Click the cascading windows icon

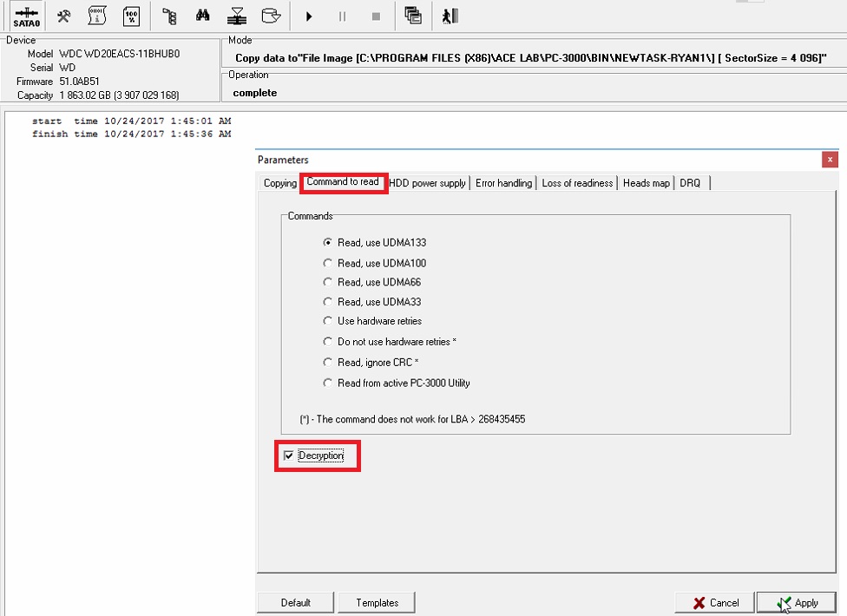pyautogui.click(x=413, y=16)
